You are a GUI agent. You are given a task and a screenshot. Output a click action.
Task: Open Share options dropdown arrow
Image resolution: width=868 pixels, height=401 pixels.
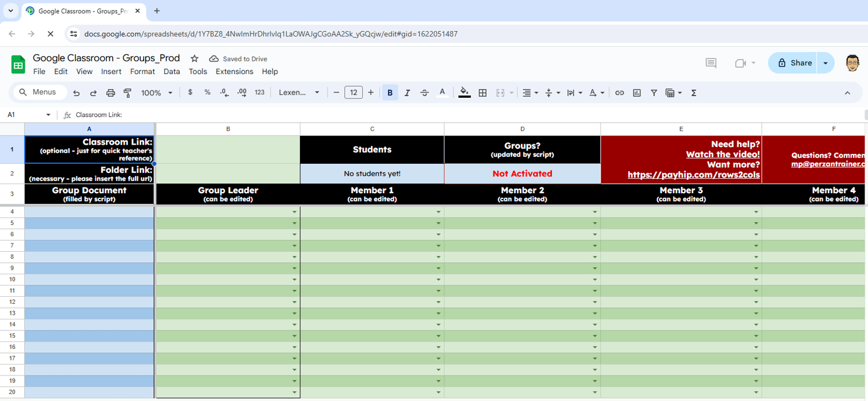pyautogui.click(x=826, y=63)
